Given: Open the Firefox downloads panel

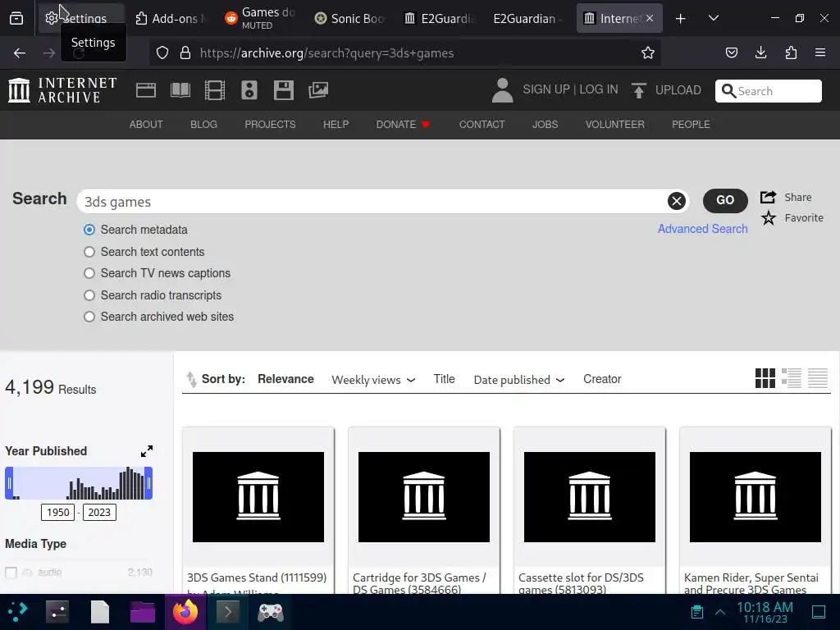Looking at the screenshot, I should click(x=760, y=52).
